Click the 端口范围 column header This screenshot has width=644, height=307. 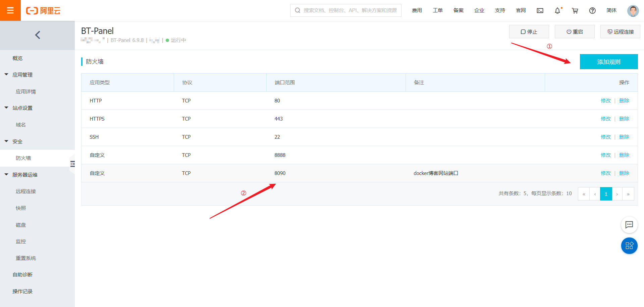click(x=285, y=83)
